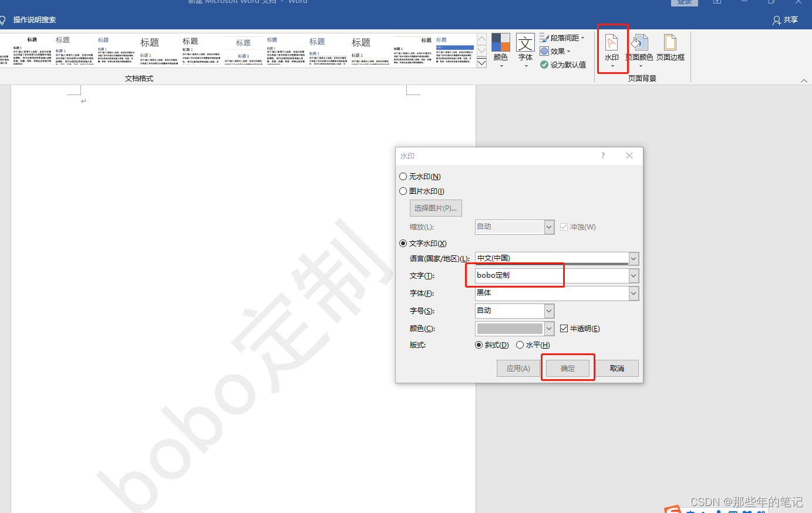Click the 应用(A) apply button
The width and height of the screenshot is (812, 513).
pyautogui.click(x=518, y=369)
